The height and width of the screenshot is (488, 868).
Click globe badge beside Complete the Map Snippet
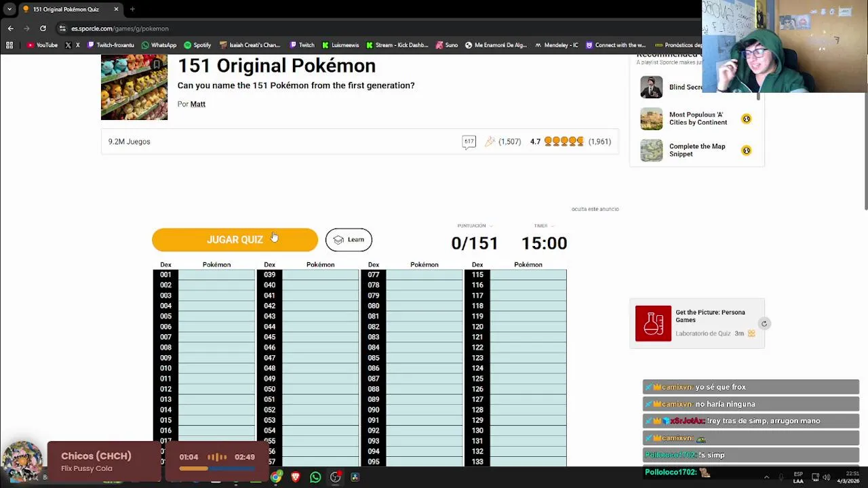coord(746,150)
